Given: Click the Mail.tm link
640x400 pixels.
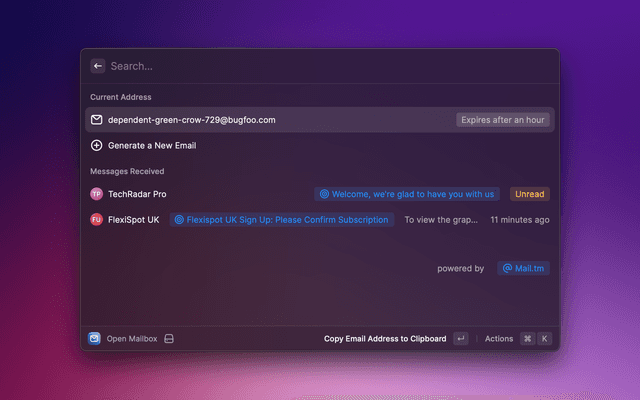Looking at the screenshot, I should [x=523, y=268].
